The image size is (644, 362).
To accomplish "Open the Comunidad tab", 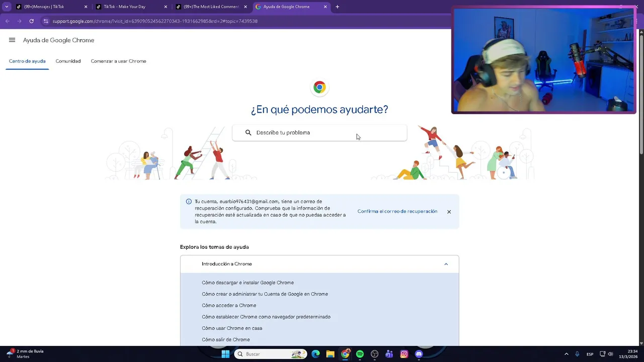I will (x=68, y=61).
